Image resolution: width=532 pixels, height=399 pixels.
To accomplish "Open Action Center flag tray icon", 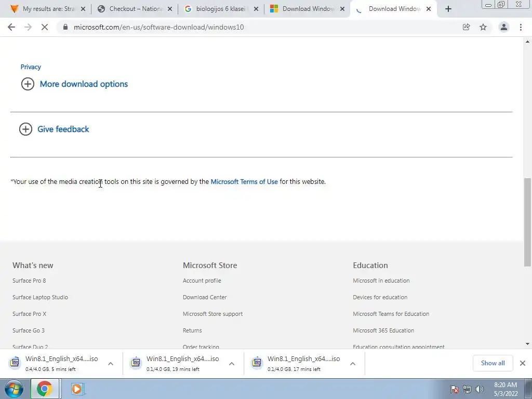I will [455, 389].
